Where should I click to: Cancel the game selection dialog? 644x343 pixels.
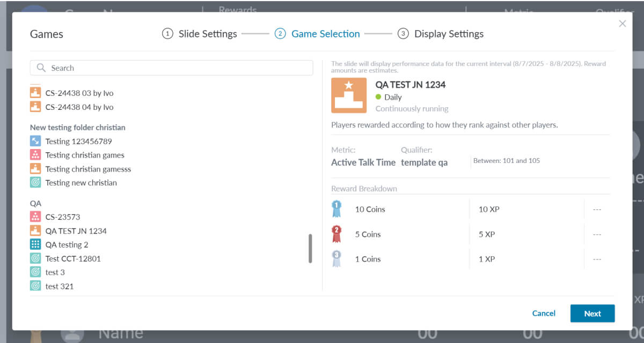tap(544, 314)
